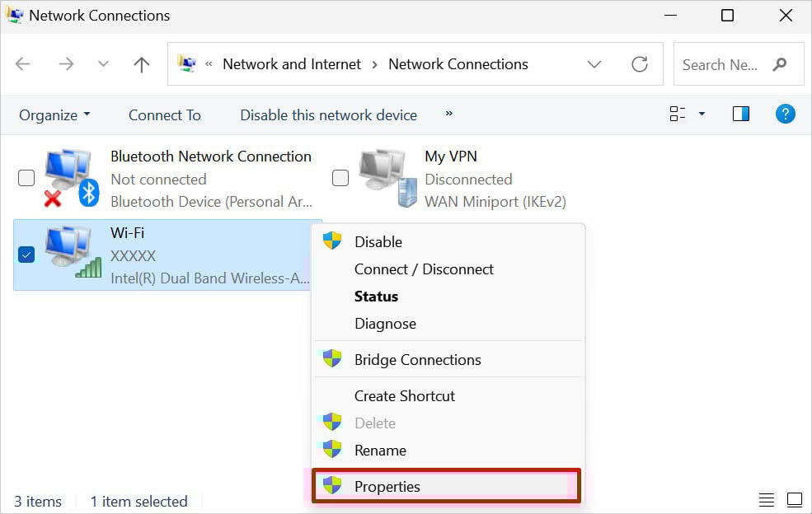The width and height of the screenshot is (812, 514).
Task: Open the Organize dropdown menu
Action: (54, 115)
